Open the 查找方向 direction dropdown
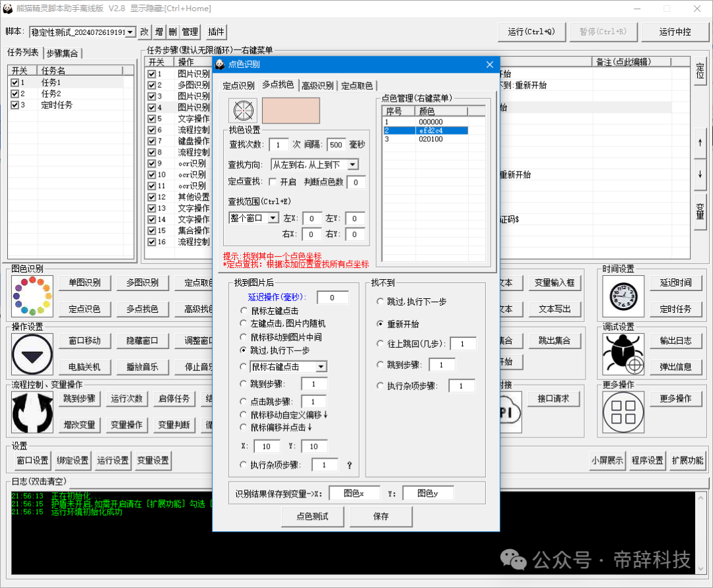 point(353,164)
